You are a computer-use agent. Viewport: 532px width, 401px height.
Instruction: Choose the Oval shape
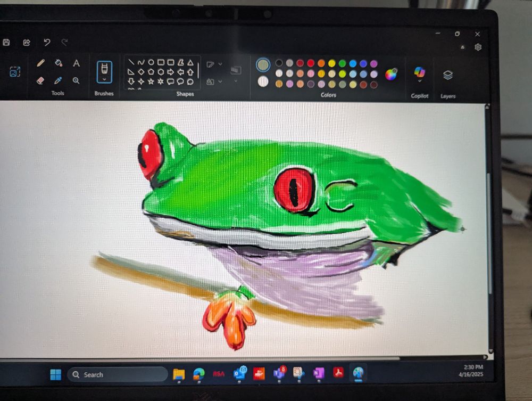151,62
